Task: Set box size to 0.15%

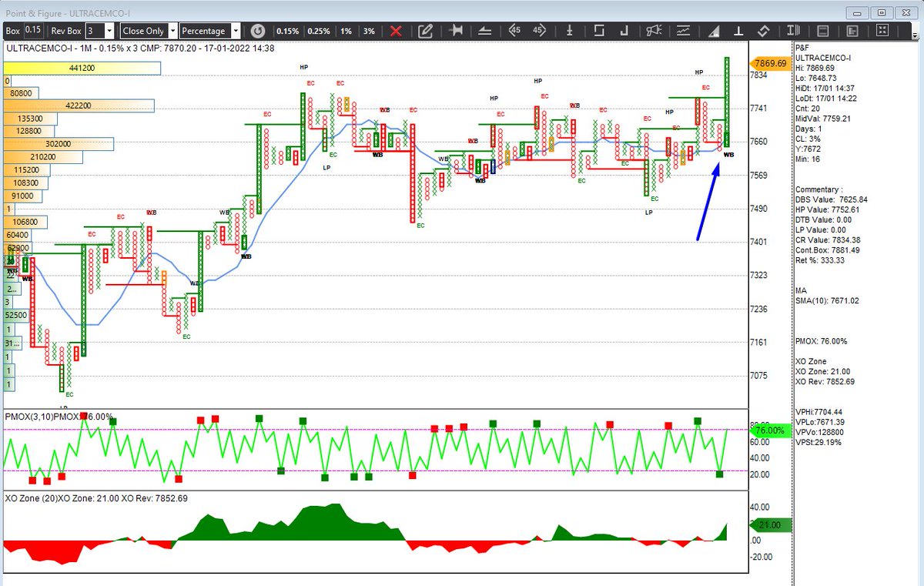Action: click(x=287, y=31)
